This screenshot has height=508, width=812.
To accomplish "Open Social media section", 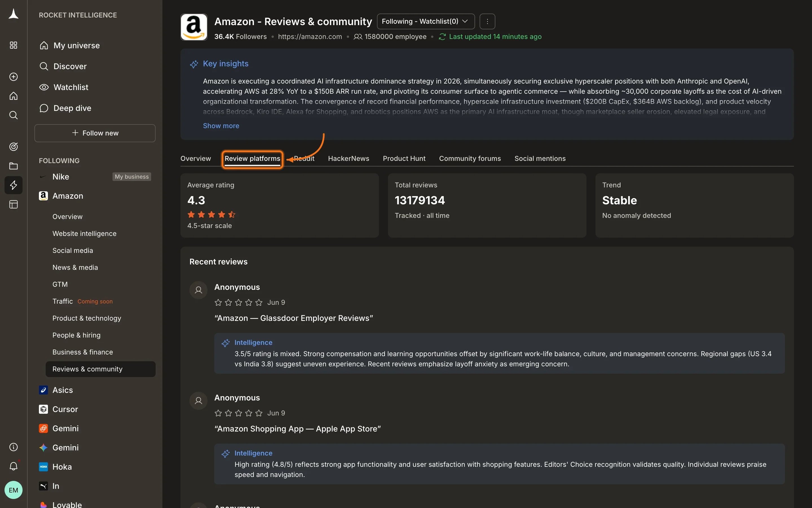I will 72,251.
